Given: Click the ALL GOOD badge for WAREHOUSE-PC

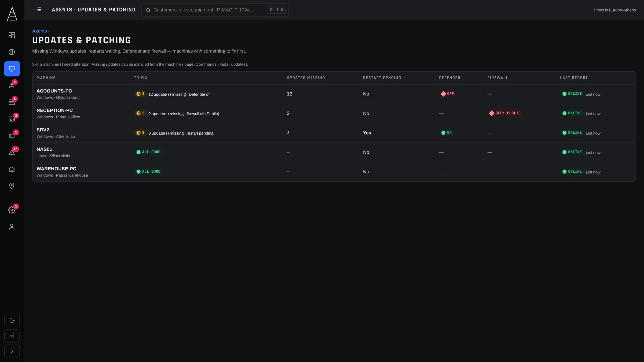Looking at the screenshot, I should (x=148, y=172).
